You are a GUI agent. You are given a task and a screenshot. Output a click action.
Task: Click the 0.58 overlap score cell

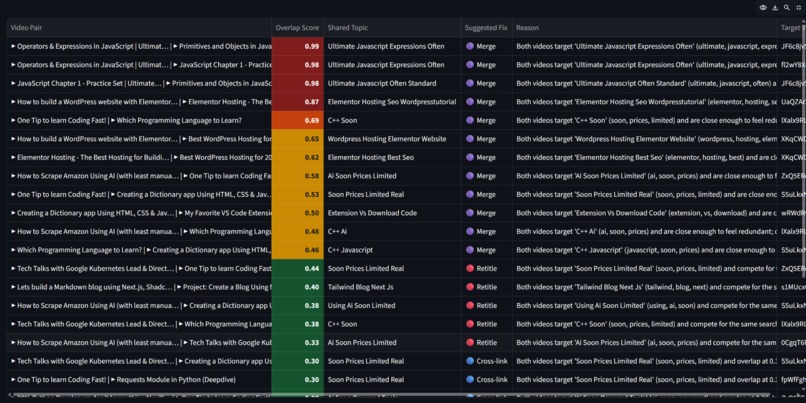pyautogui.click(x=298, y=176)
